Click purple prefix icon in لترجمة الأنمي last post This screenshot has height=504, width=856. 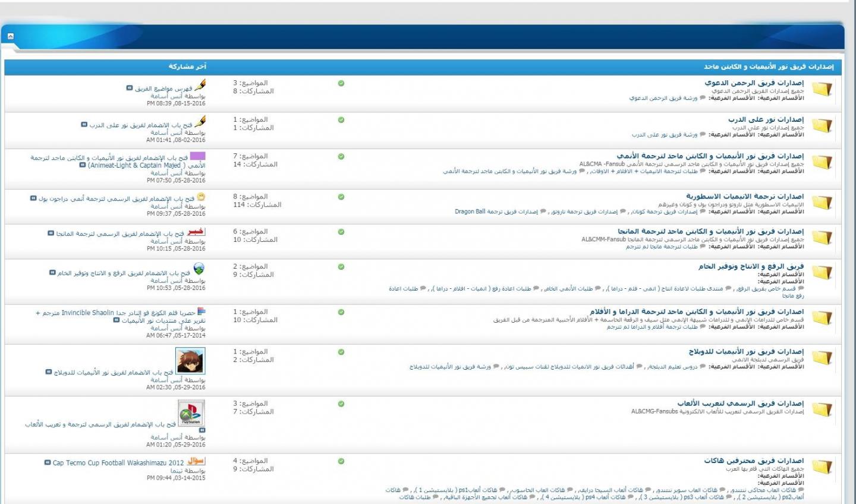(198, 156)
